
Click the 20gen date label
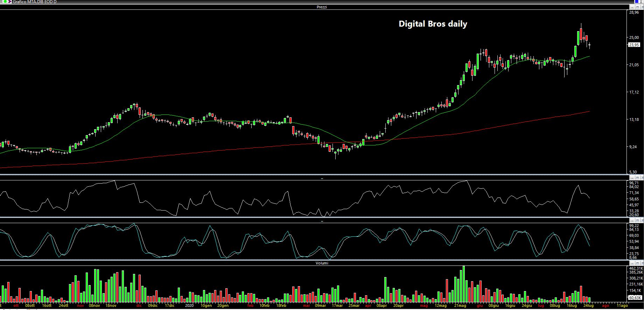click(x=223, y=305)
